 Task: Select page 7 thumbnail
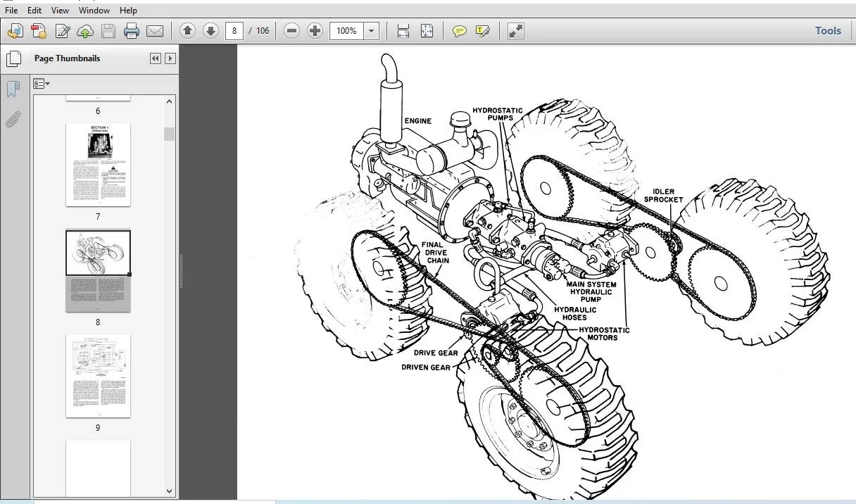98,165
